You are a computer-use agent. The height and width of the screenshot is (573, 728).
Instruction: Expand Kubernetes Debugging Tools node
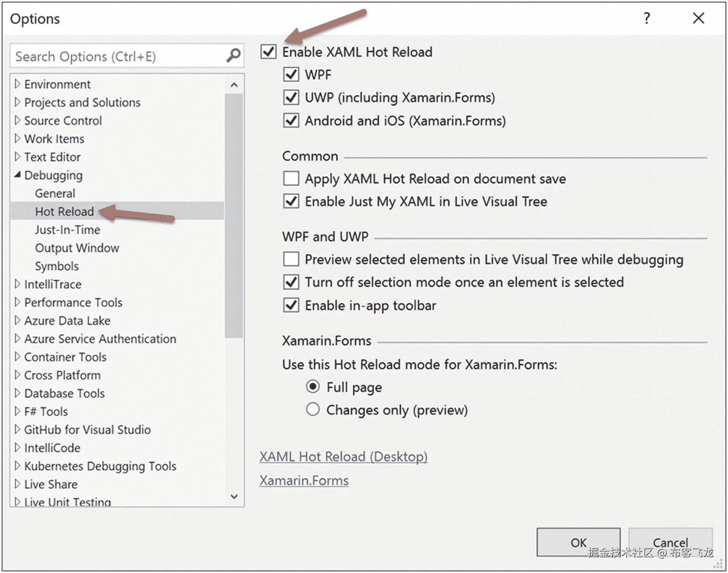(17, 466)
